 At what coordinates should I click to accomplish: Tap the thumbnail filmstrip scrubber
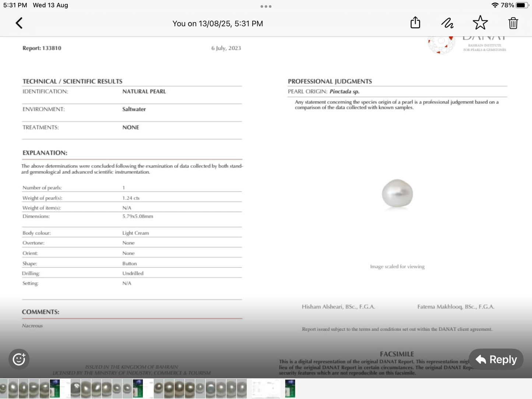pyautogui.click(x=147, y=388)
